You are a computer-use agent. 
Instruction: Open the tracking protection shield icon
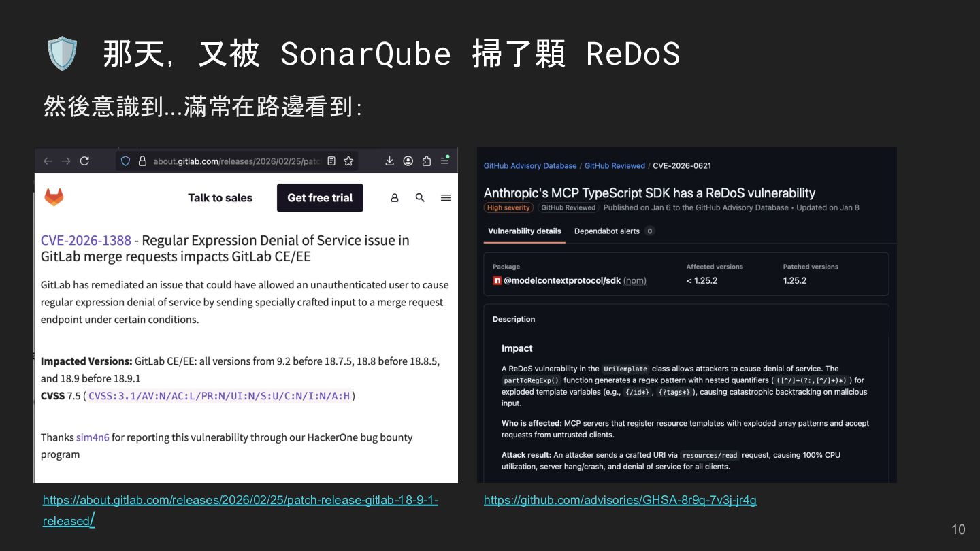[125, 161]
